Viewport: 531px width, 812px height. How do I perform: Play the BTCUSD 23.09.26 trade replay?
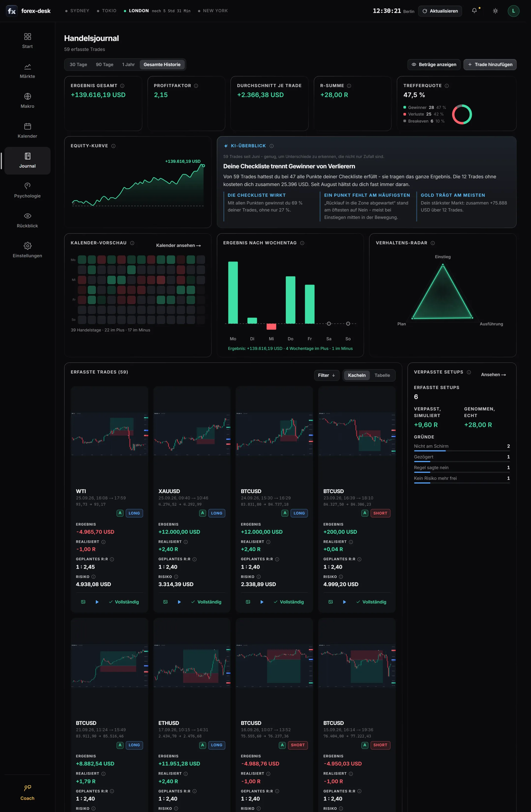pyautogui.click(x=344, y=602)
